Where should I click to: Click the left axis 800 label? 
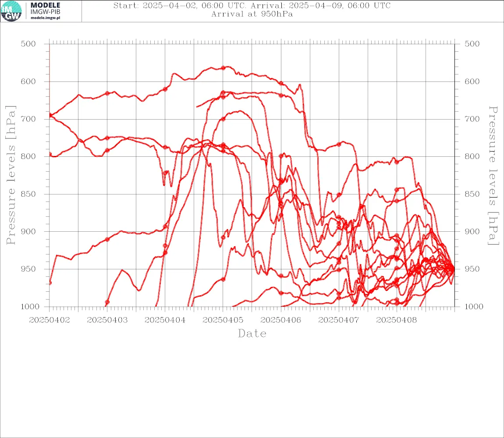click(x=28, y=156)
